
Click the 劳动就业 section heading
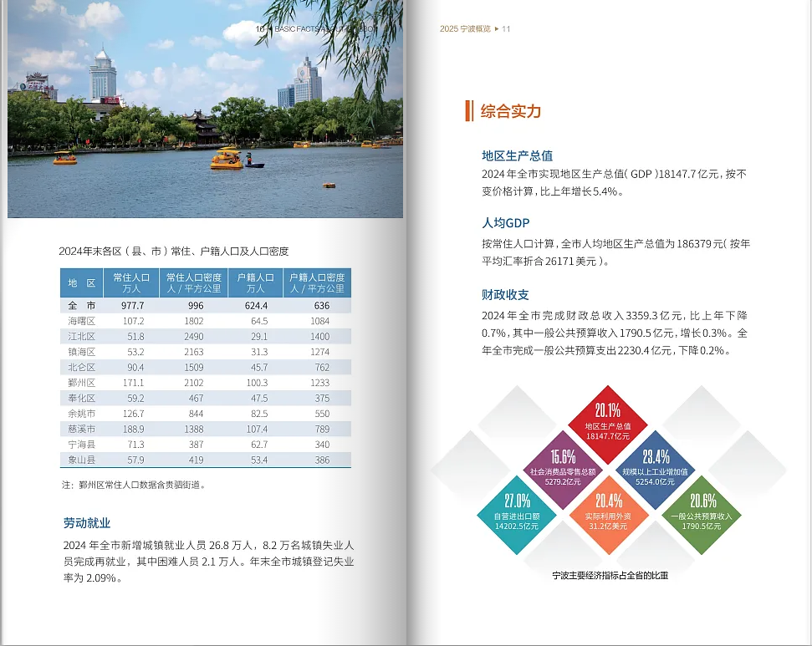click(x=87, y=523)
